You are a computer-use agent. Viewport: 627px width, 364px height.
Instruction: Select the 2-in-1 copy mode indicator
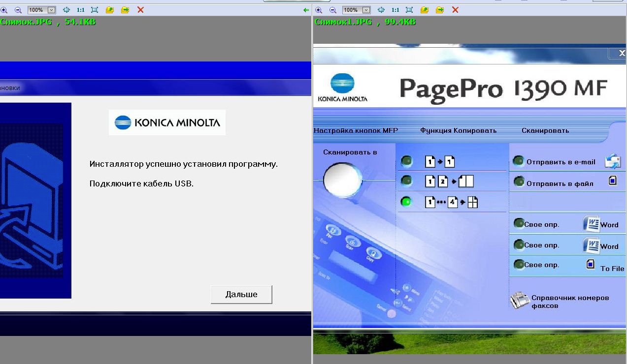point(406,182)
